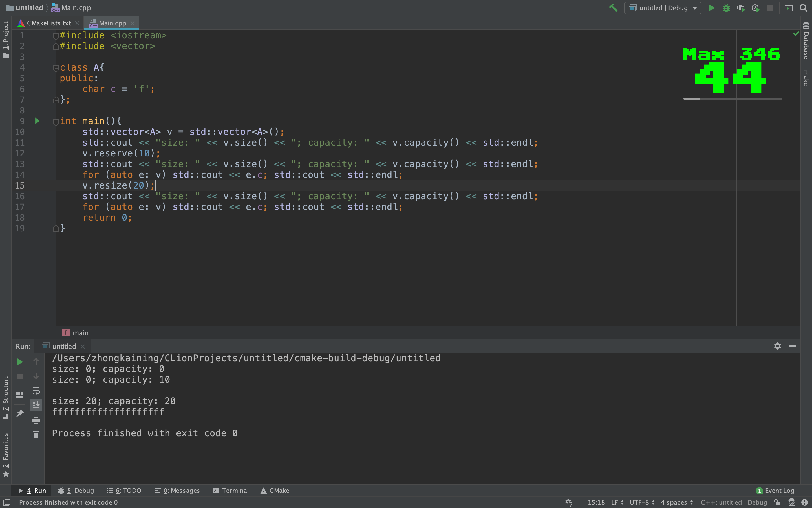The width and height of the screenshot is (812, 508).
Task: Click the green inspection checkmark indicator
Action: coord(796,34)
